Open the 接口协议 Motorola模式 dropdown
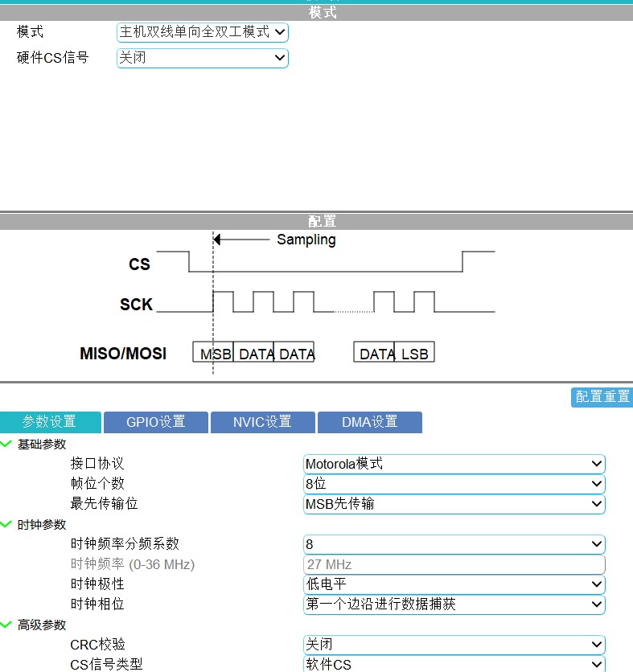 click(454, 464)
